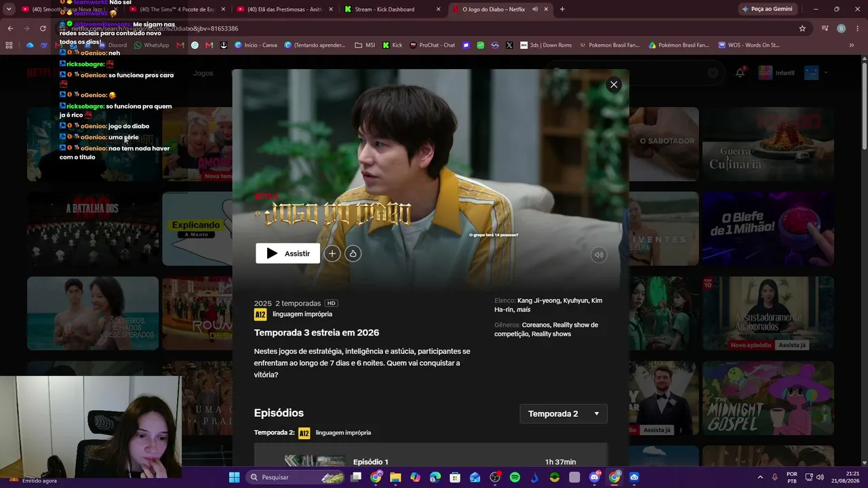Viewport: 868px width, 488px height.
Task: Open the Explicando a Mente thumbnail
Action: (x=197, y=228)
